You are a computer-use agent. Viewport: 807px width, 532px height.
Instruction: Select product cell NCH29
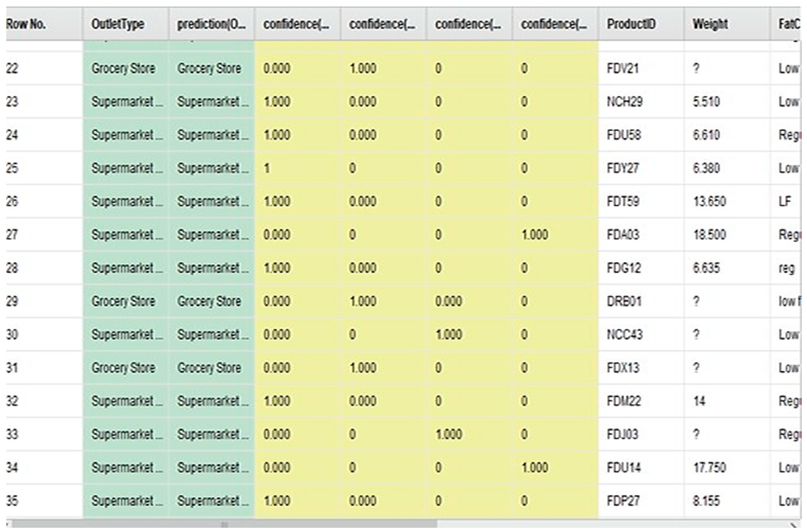pos(625,102)
